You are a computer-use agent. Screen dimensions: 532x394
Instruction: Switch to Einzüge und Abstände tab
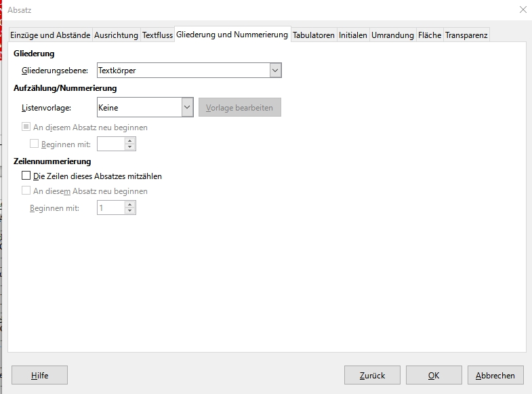(50, 35)
